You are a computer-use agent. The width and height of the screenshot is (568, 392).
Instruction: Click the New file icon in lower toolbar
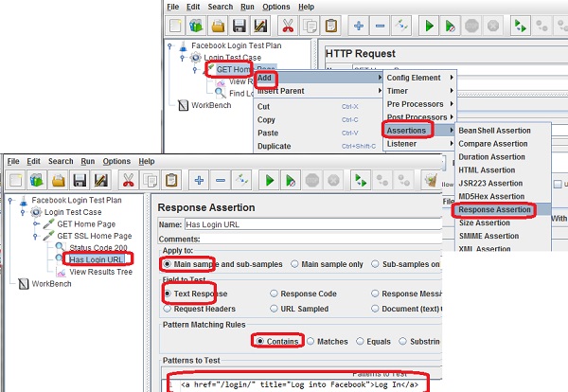pyautogui.click(x=15, y=180)
